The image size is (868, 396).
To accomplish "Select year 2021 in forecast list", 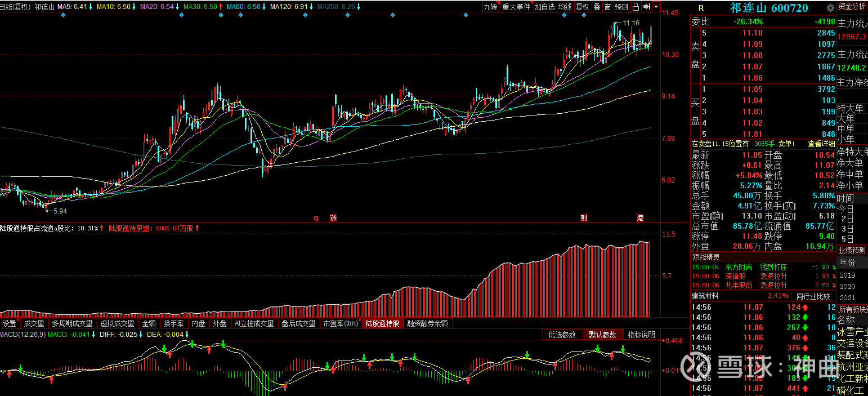I will [x=847, y=297].
